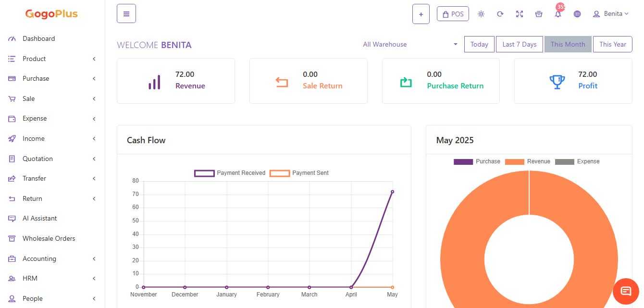Screen dimensions: 644x308
Task: Toggle the light/dark theme sun icon
Action: click(481, 14)
